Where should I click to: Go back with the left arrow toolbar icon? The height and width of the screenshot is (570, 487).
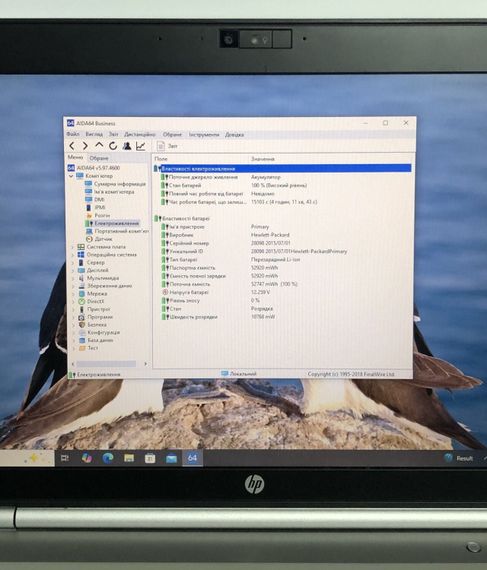coord(72,146)
